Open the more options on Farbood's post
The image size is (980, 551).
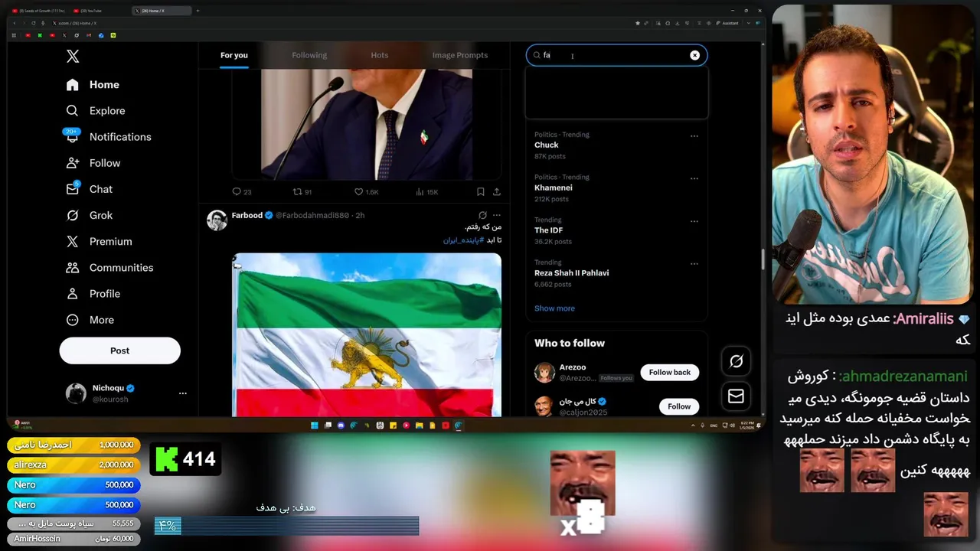point(497,216)
